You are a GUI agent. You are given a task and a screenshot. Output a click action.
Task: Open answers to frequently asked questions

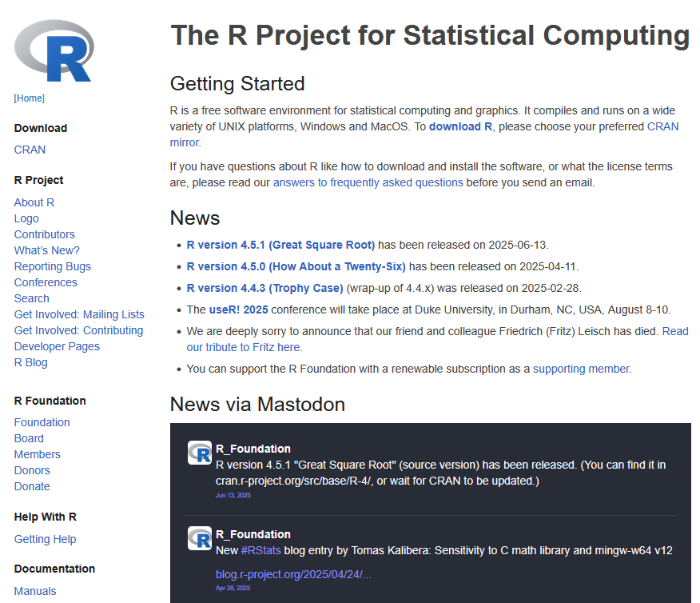tap(368, 182)
